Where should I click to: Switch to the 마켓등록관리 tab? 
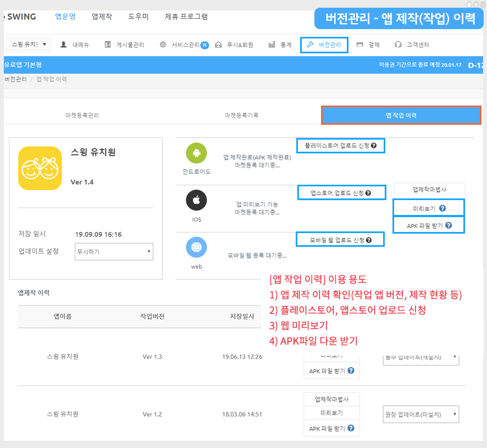(82, 115)
